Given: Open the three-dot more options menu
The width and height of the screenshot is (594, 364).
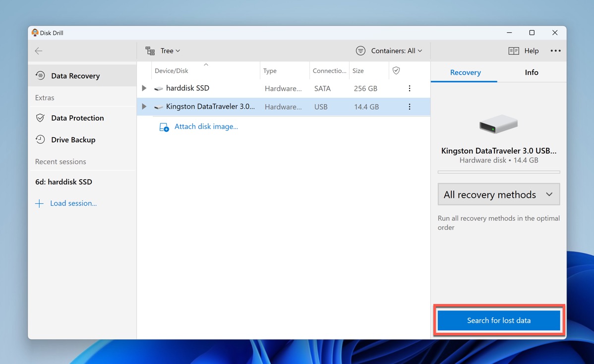Looking at the screenshot, I should point(555,51).
